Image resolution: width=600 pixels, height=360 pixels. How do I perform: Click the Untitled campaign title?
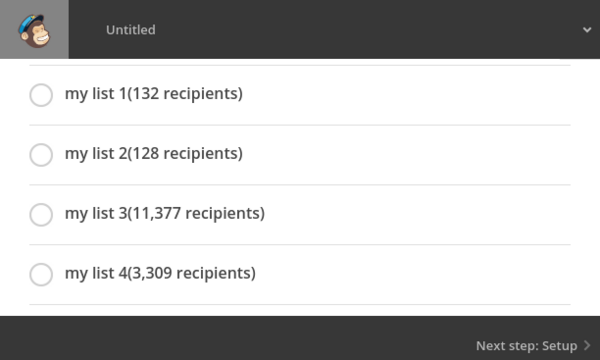tap(131, 30)
